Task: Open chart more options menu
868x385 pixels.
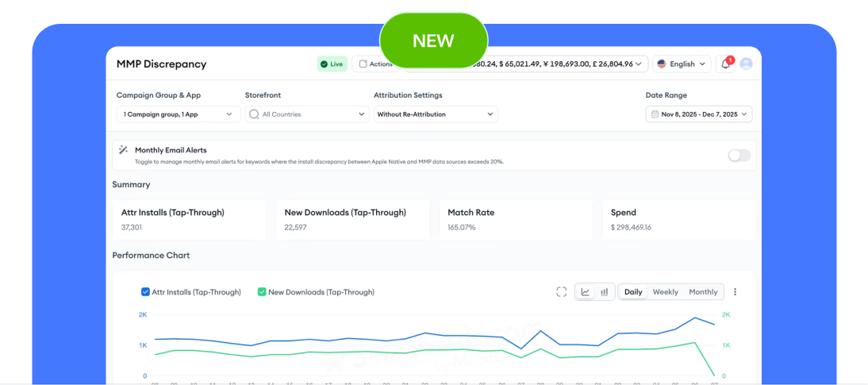Action: [x=735, y=292]
